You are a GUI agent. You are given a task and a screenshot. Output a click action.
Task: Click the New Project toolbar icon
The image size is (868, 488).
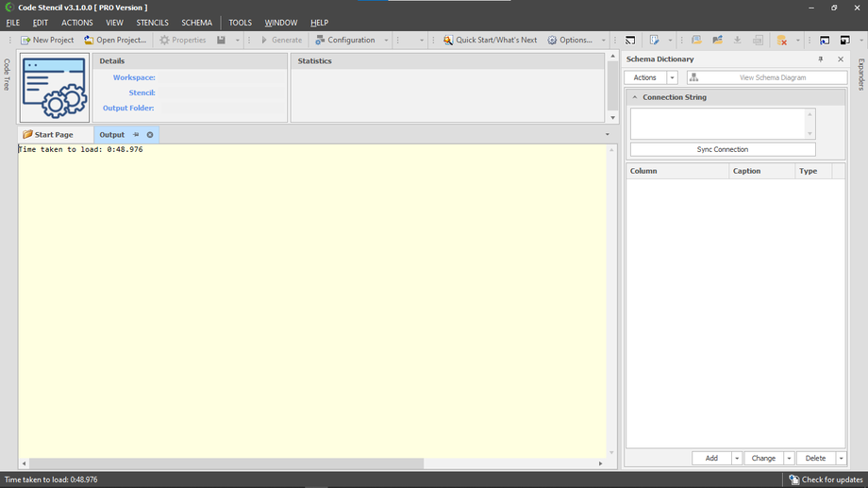25,41
